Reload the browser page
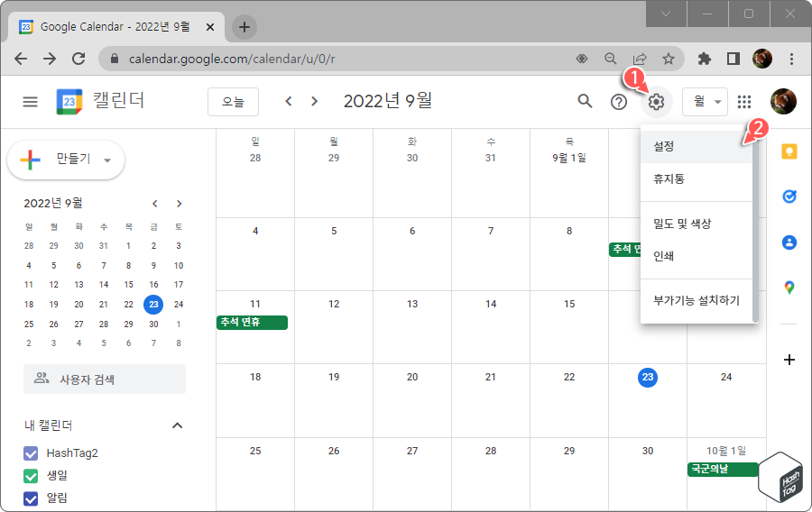 click(x=78, y=59)
